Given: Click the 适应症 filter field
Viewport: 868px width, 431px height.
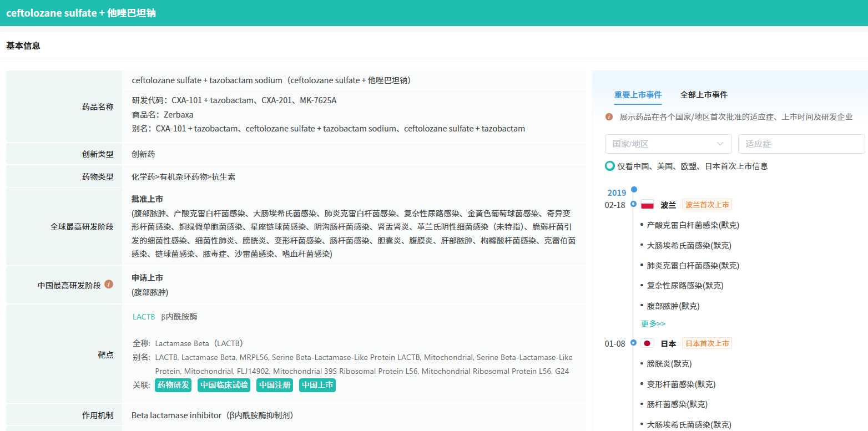Looking at the screenshot, I should click(801, 144).
